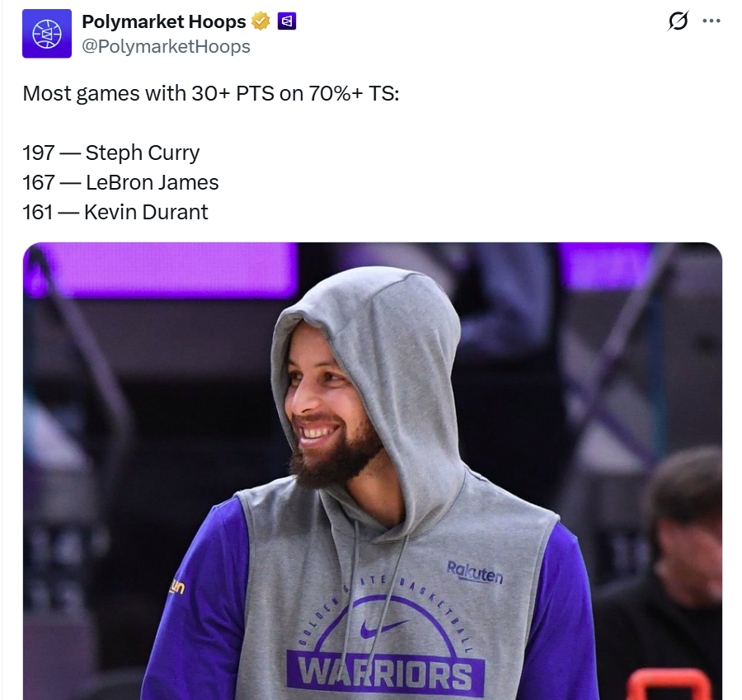
Task: Open the attached photo of Steph Curry
Action: click(x=373, y=471)
